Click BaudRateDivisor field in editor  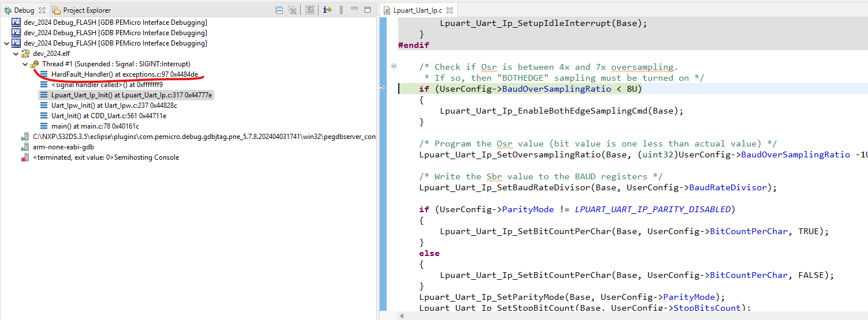click(728, 187)
